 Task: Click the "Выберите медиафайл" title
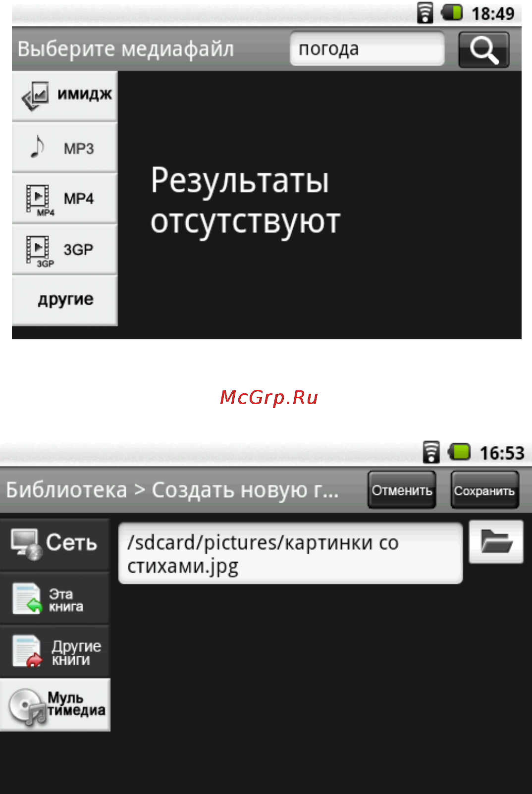pyautogui.click(x=126, y=49)
